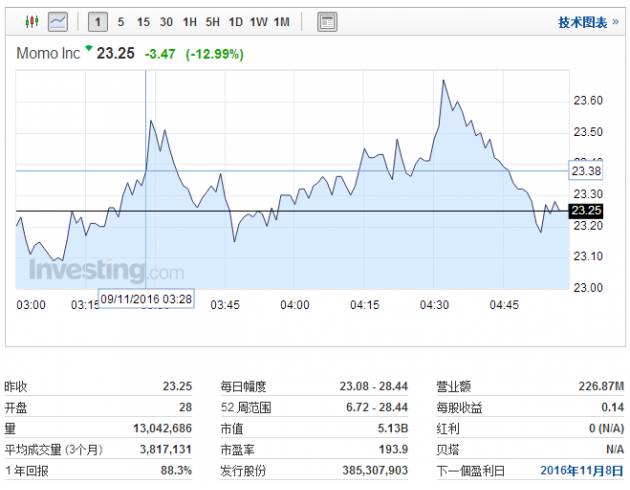Select the 30 minute interval
The height and width of the screenshot is (490, 630).
[166, 22]
